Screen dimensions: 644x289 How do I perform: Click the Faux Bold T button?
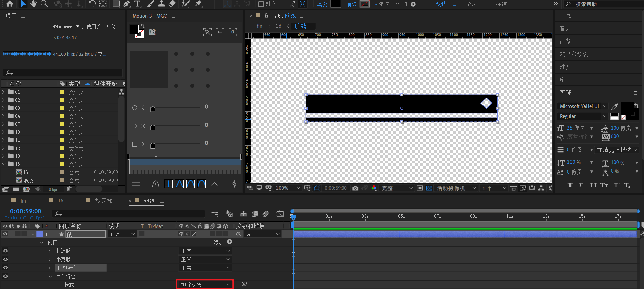pyautogui.click(x=570, y=185)
